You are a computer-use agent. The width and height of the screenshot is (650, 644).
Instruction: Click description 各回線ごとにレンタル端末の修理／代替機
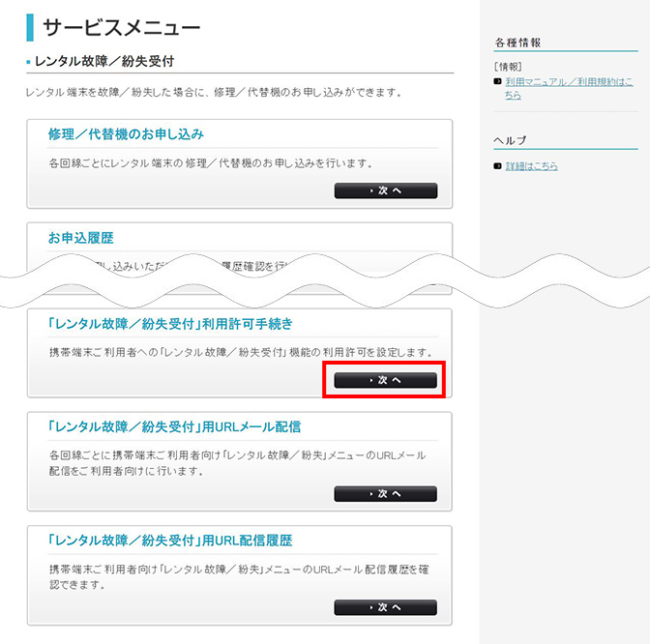pos(211,163)
